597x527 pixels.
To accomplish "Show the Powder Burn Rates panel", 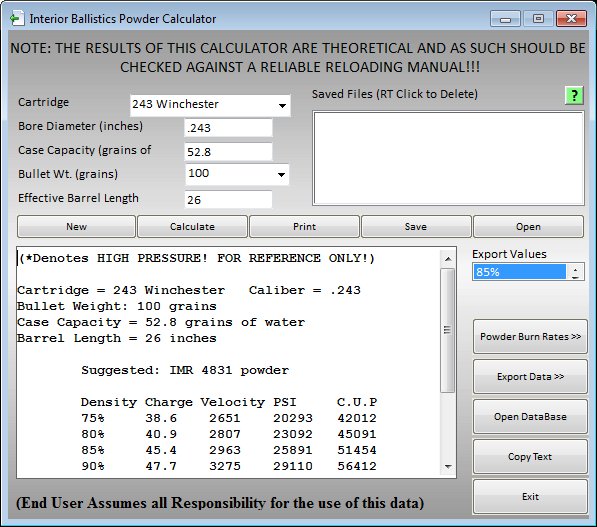I will click(x=530, y=337).
